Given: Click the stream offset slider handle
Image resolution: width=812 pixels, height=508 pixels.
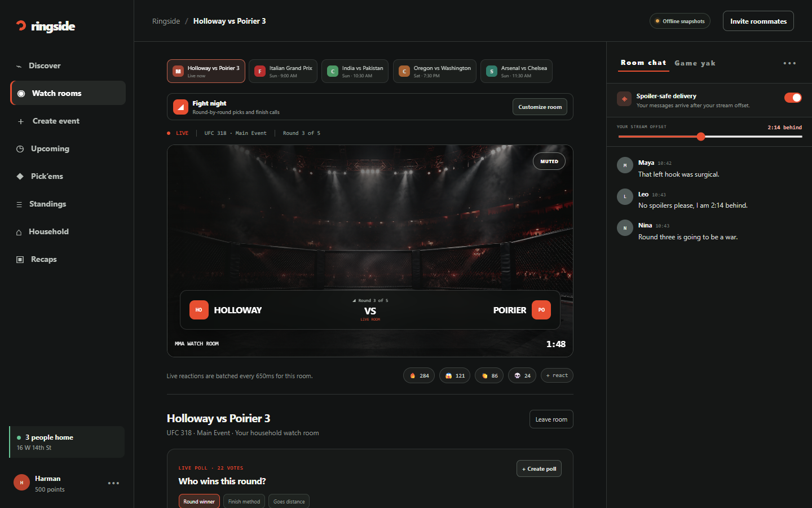Looking at the screenshot, I should tap(701, 137).
